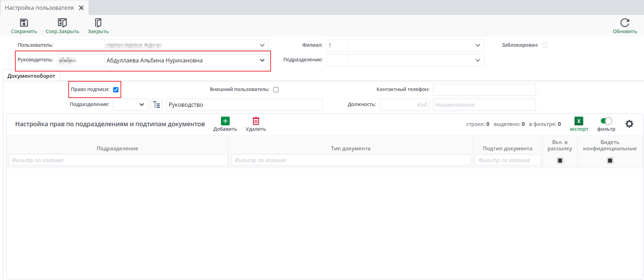Enable the Внешний пользователь checkbox
This screenshot has width=644, height=280.
tap(276, 90)
